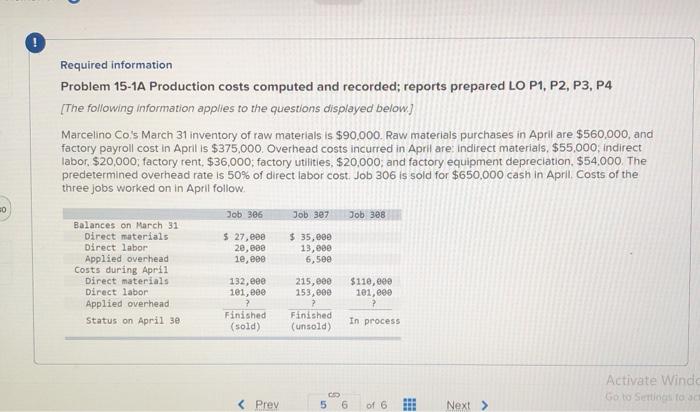Image resolution: width=700 pixels, height=412 pixels.
Task: Click Job 307's April applied overhead question mark
Action: tap(313, 304)
